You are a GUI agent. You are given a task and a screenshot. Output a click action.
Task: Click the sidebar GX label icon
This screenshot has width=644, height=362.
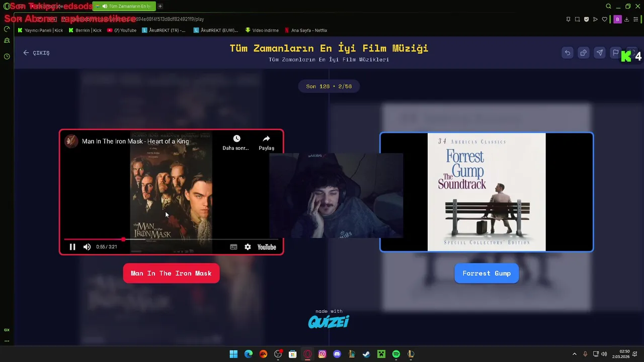pos(7,330)
